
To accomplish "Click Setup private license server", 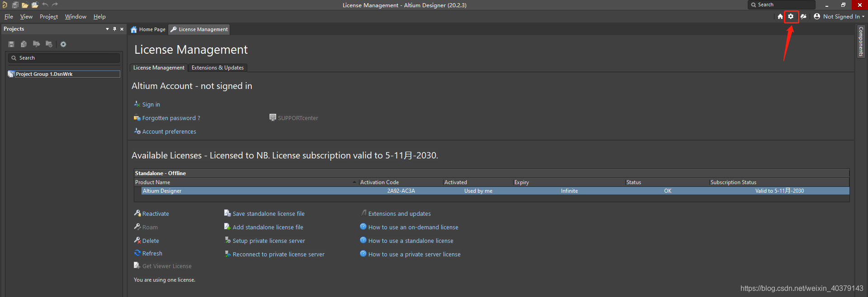I will tap(269, 241).
